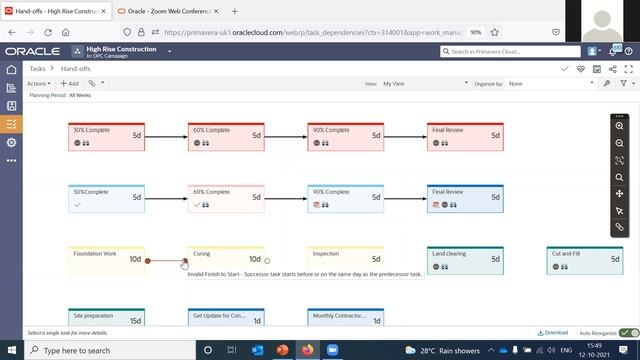This screenshot has width=640, height=360.
Task: Bookmark this page with the star icon
Action: (495, 32)
